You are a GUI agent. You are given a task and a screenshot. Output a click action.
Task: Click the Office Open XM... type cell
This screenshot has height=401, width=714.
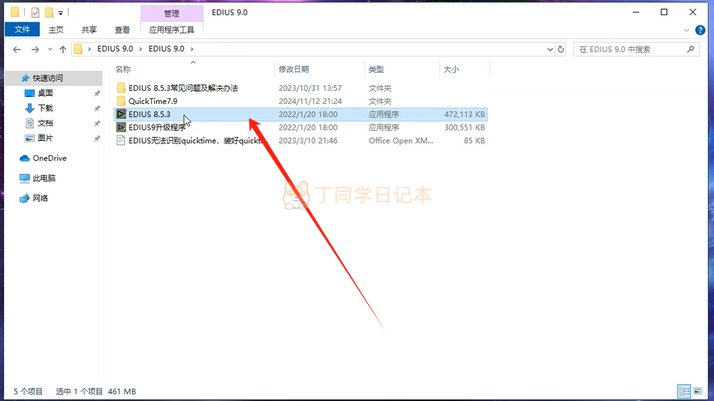(401, 141)
